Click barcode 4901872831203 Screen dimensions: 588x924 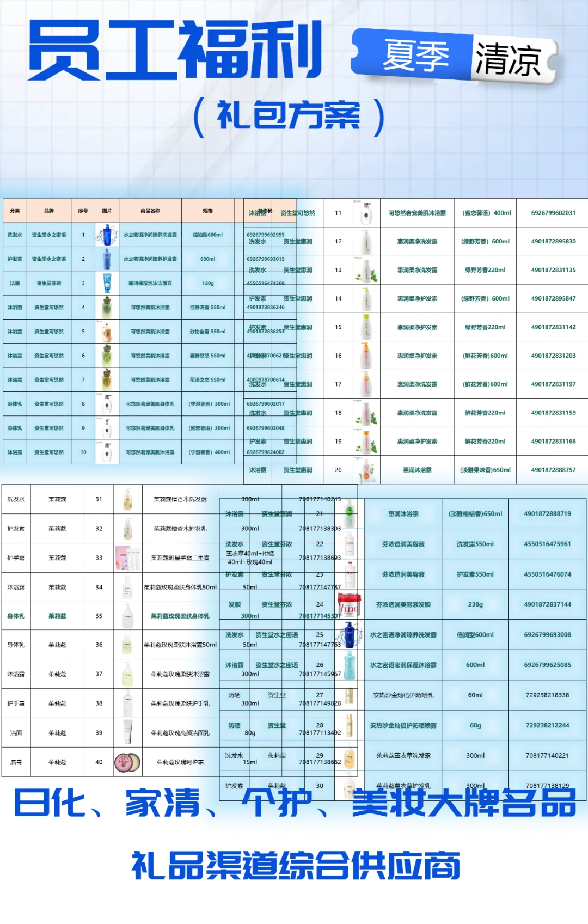[x=553, y=356]
